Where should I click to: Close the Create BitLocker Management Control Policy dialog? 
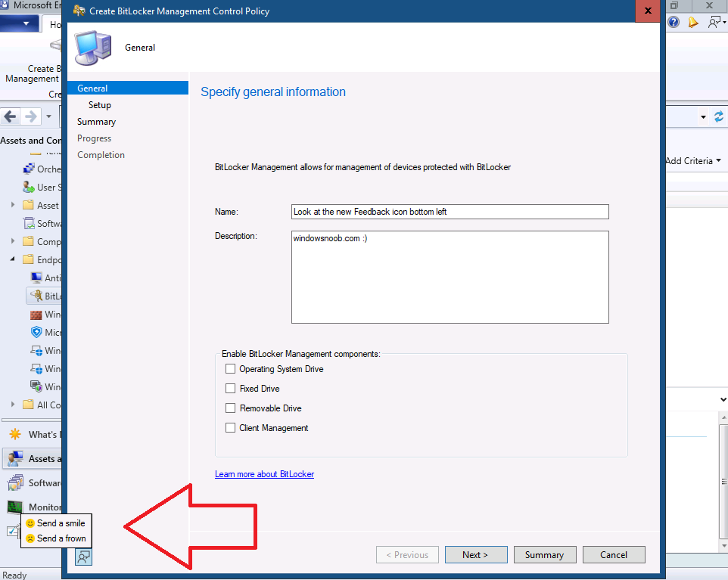pyautogui.click(x=648, y=11)
